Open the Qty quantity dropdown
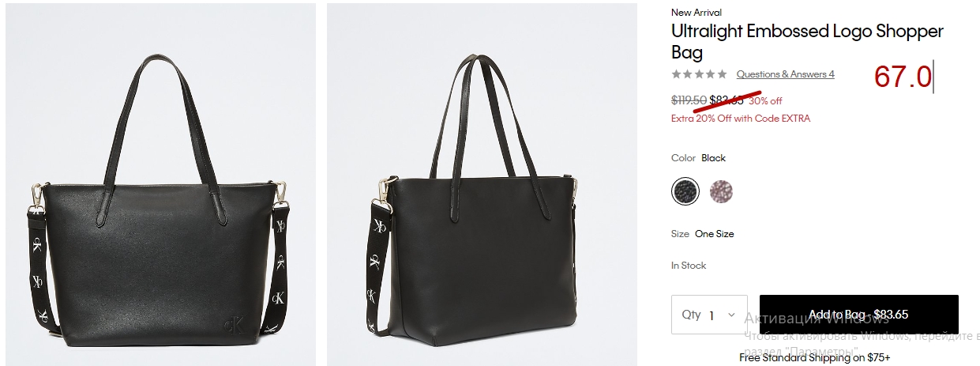This screenshot has height=366, width=980. tap(709, 315)
